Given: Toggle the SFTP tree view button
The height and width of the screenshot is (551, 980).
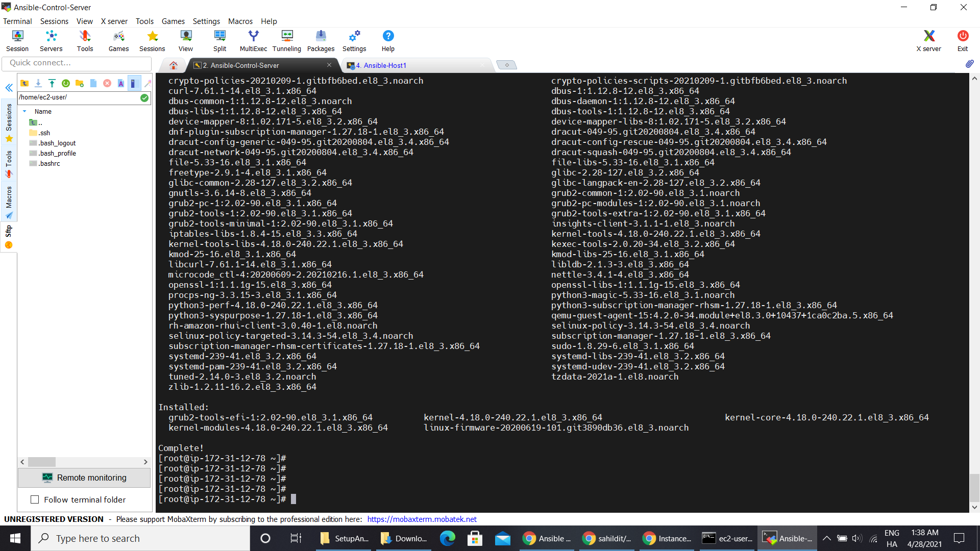Looking at the screenshot, I should 134,83.
